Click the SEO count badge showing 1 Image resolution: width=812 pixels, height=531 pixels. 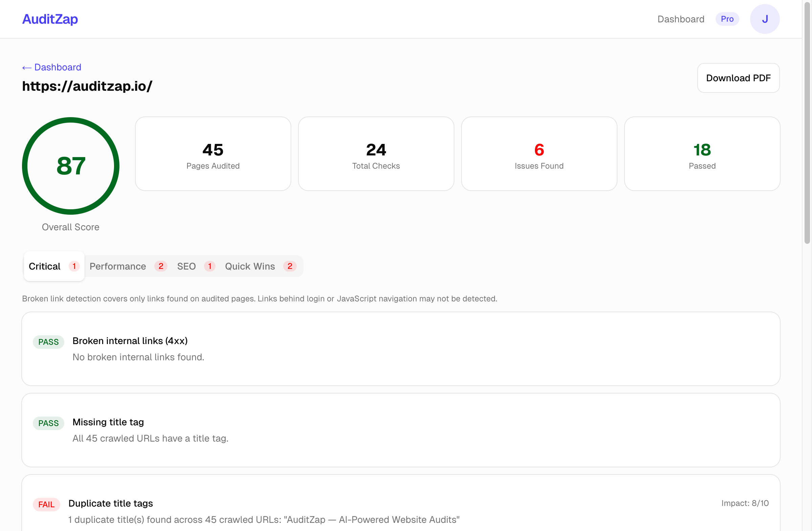210,266
